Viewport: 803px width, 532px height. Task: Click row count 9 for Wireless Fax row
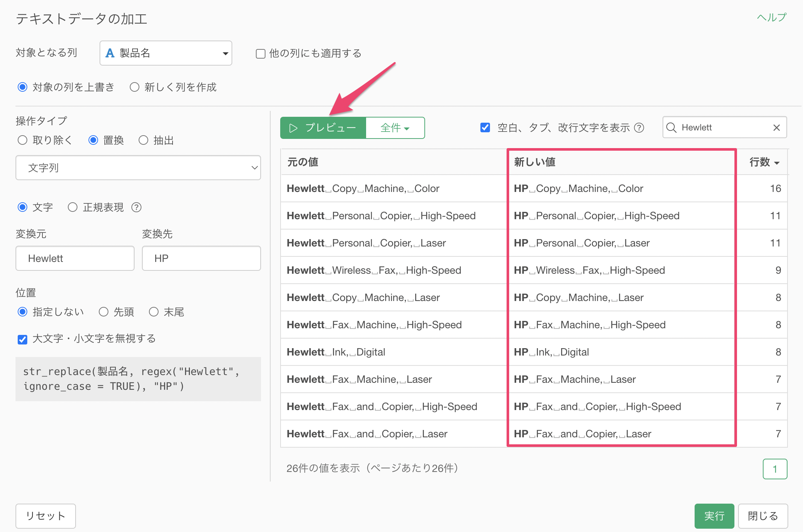coord(778,270)
